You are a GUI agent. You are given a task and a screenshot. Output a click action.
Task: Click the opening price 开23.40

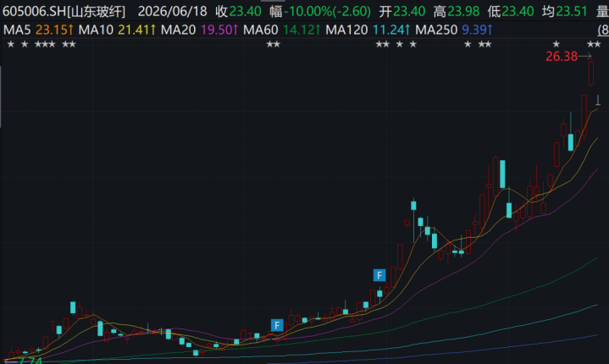tap(402, 11)
